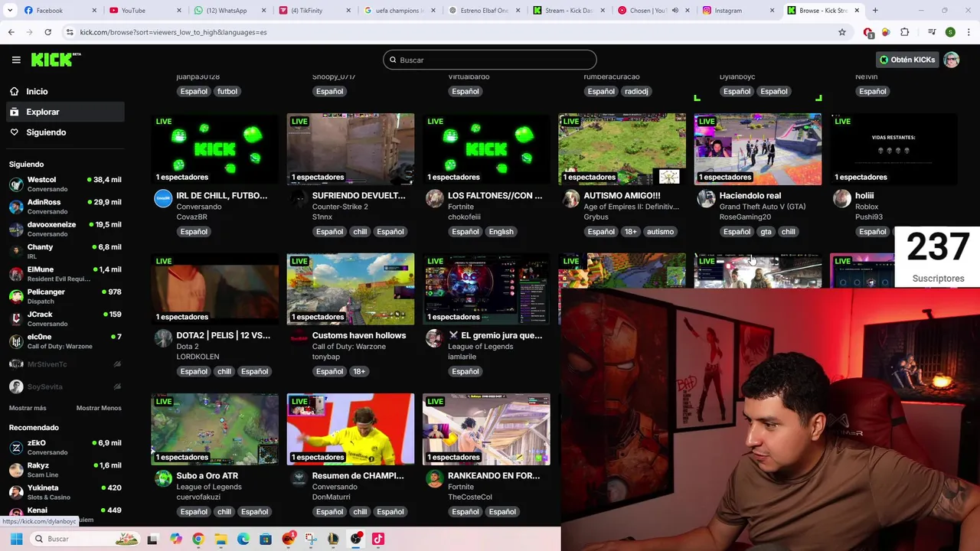Image resolution: width=980 pixels, height=551 pixels.
Task: Click the gta tag under Haciendolo real
Action: [x=766, y=232]
